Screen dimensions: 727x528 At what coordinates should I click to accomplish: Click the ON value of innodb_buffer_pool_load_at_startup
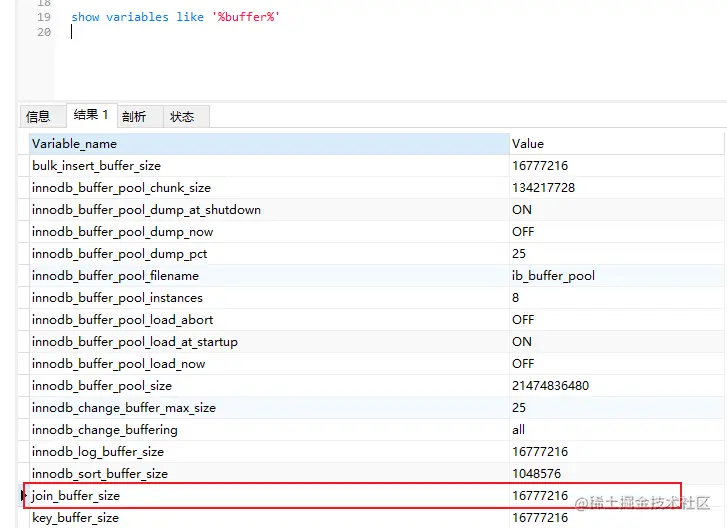[522, 342]
